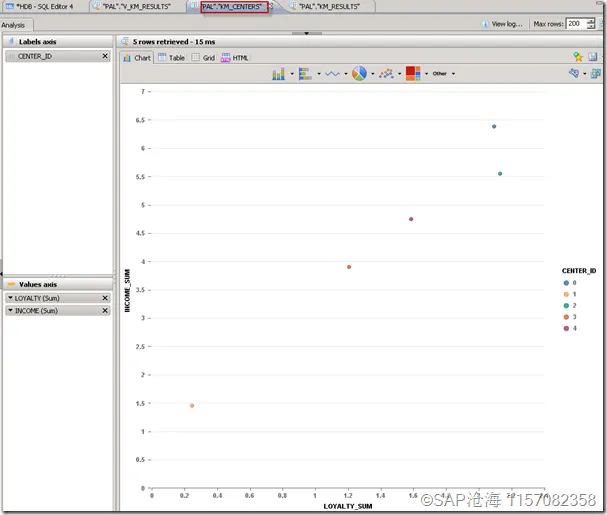The width and height of the screenshot is (607, 515).
Task: Switch to the Table view tab
Action: [171, 58]
